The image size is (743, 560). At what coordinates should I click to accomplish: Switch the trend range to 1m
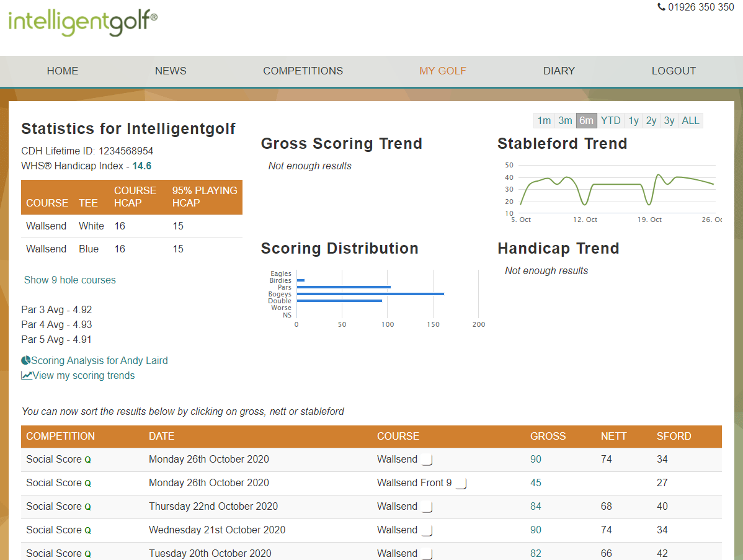point(544,121)
